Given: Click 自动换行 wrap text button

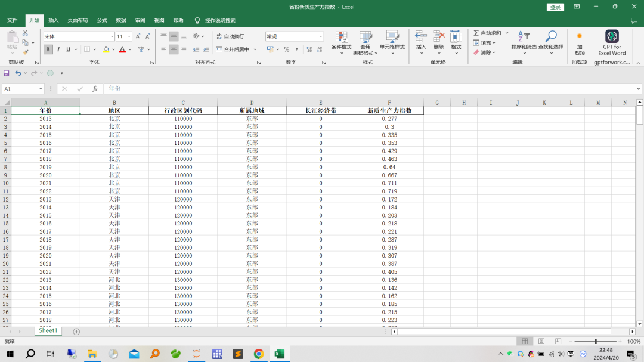Looking at the screenshot, I should (230, 36).
